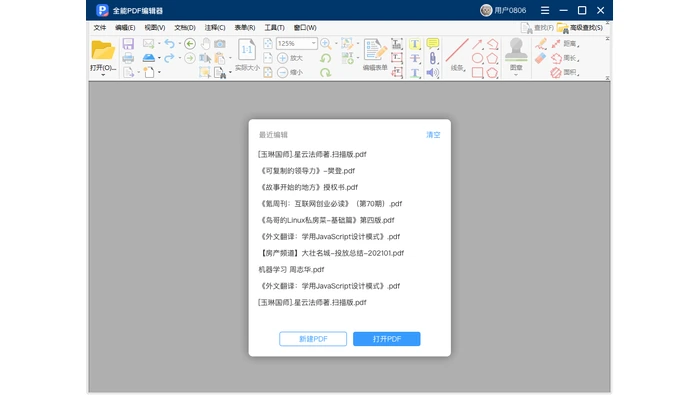Click the speaker sound annotation icon

(x=432, y=72)
